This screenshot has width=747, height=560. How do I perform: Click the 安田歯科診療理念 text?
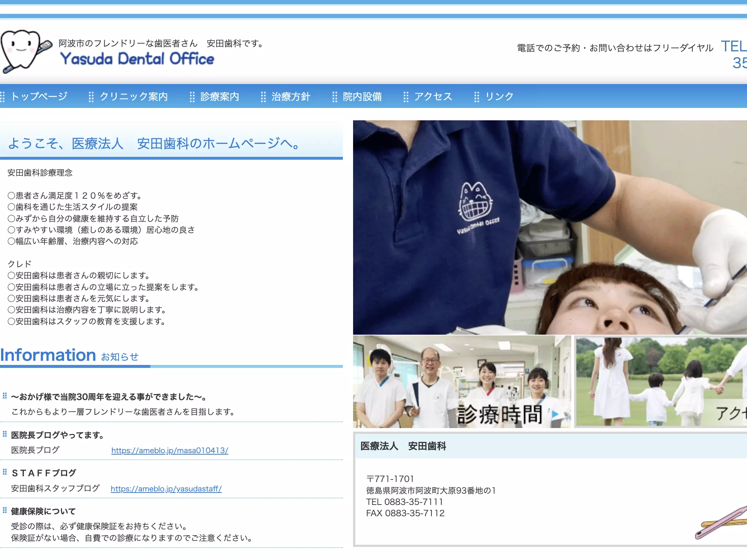[40, 173]
